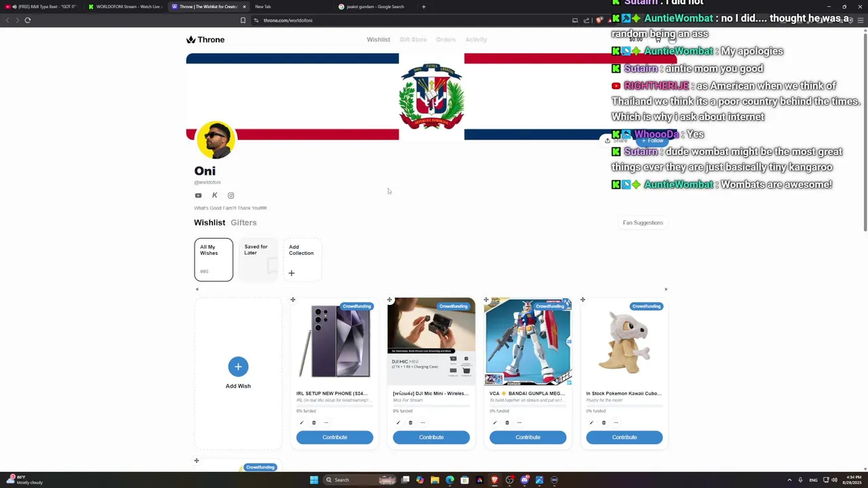
Task: Switch to the Wishlist nav tab
Action: click(378, 39)
